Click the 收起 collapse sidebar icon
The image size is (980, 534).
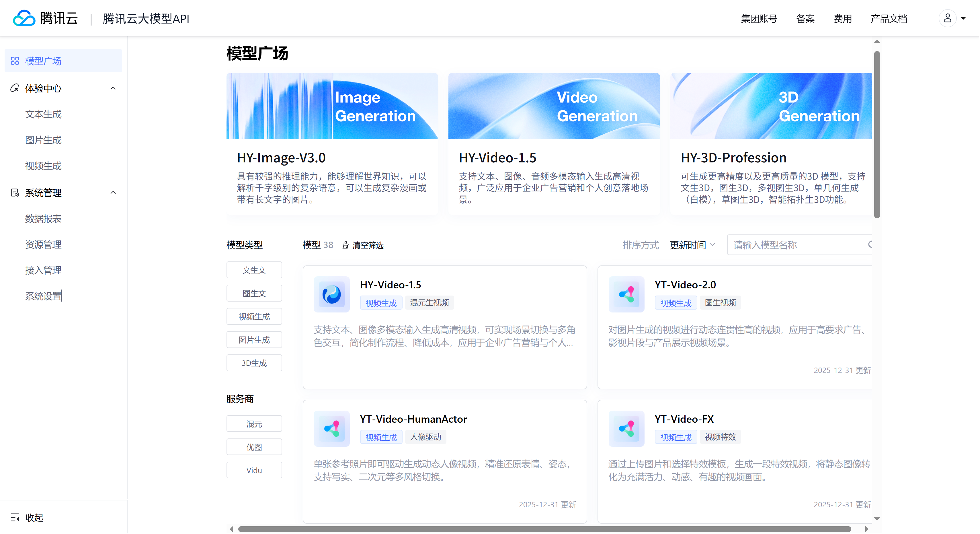(x=15, y=517)
